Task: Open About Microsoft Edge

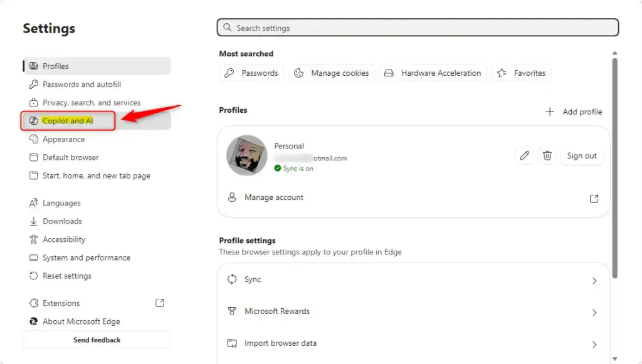Action: pos(97,321)
